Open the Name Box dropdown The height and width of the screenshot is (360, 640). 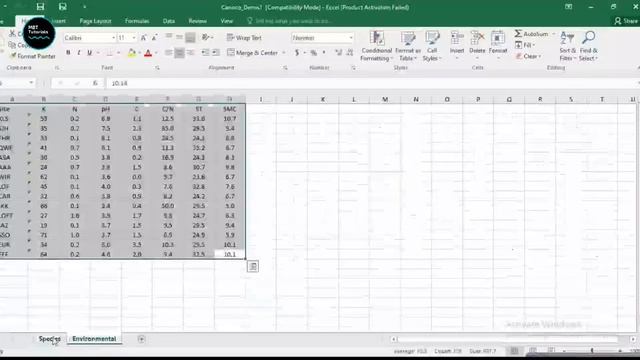(x=31, y=83)
